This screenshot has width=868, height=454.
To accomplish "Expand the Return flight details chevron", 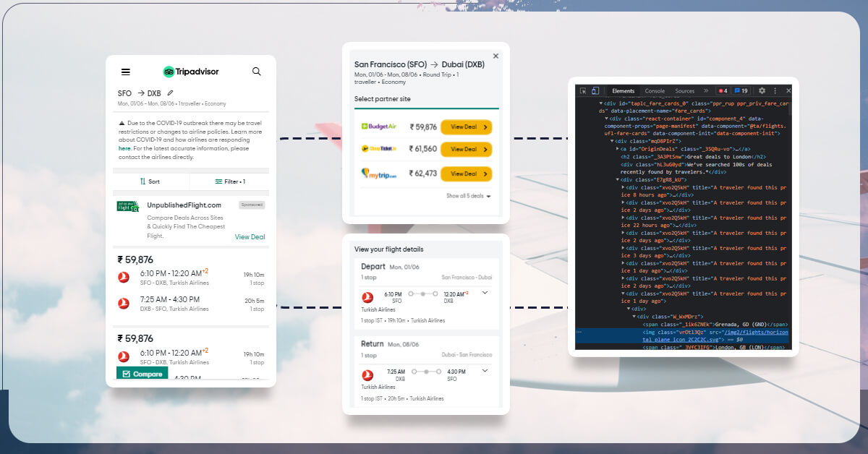I will [x=485, y=371].
